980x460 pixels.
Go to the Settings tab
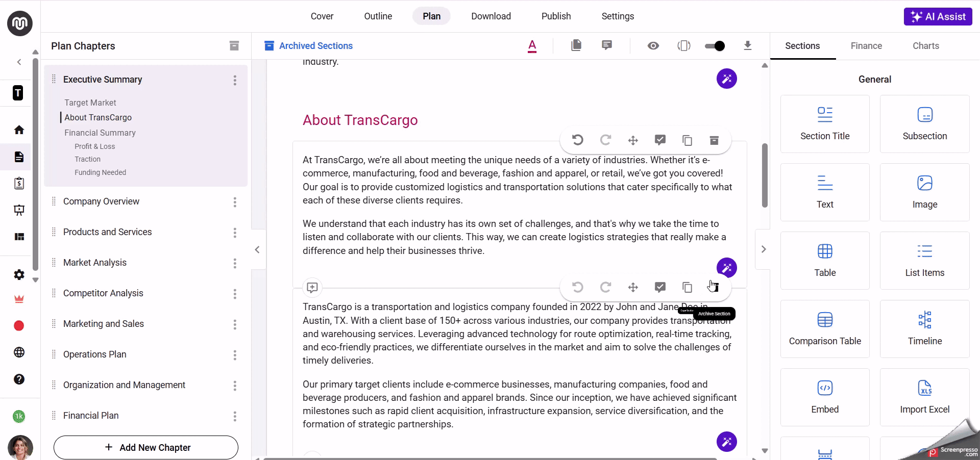(618, 16)
